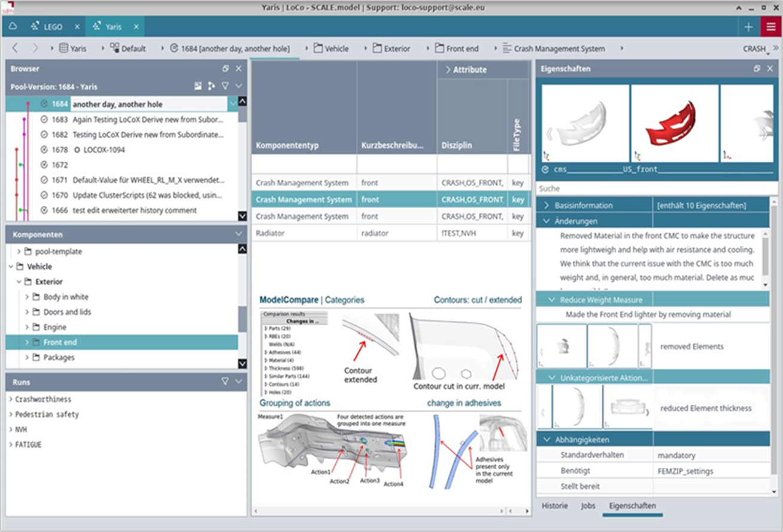Click the Vehicle breadcrumb
The width and height of the screenshot is (783, 532).
pyautogui.click(x=331, y=48)
